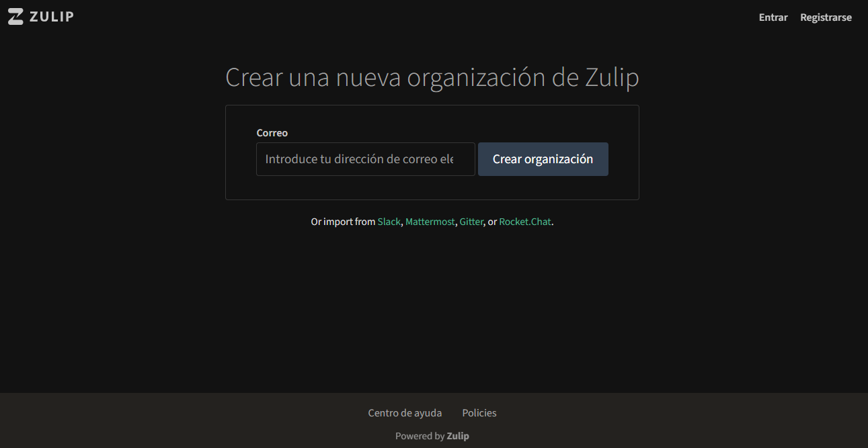Click the Zulip Z logo icon

coord(15,17)
